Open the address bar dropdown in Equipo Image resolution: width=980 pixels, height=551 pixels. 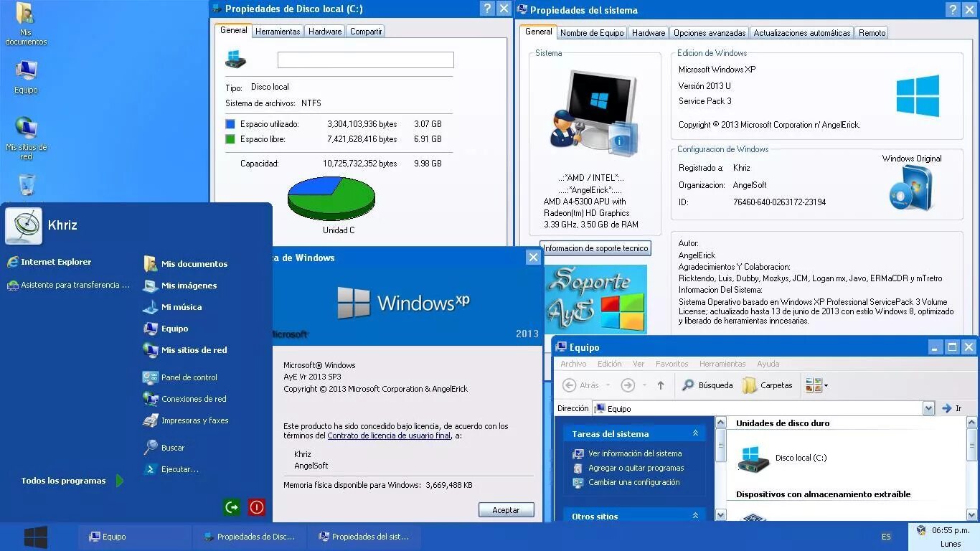point(928,408)
